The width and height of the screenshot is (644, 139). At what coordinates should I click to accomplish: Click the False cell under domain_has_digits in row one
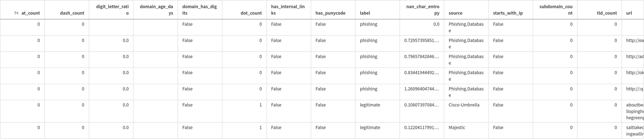(x=188, y=24)
